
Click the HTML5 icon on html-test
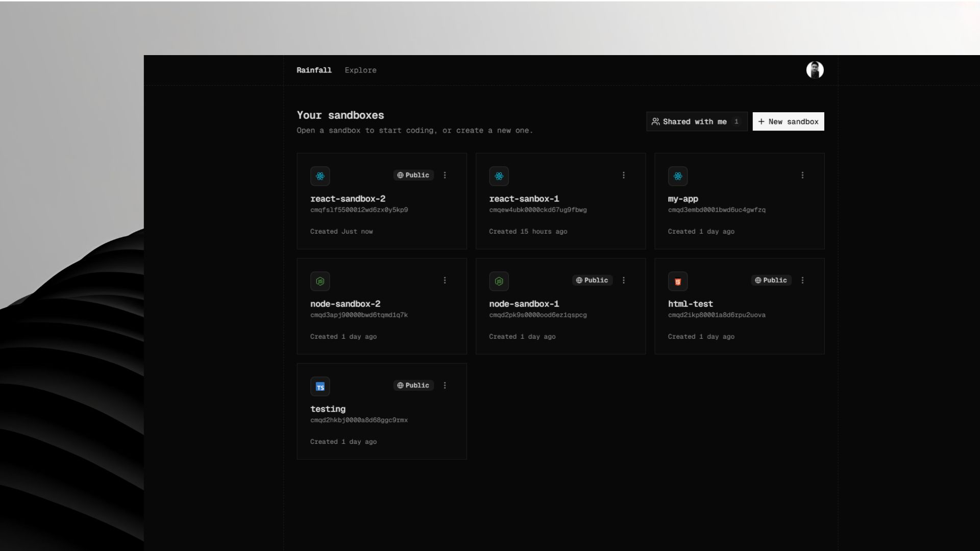[678, 281]
